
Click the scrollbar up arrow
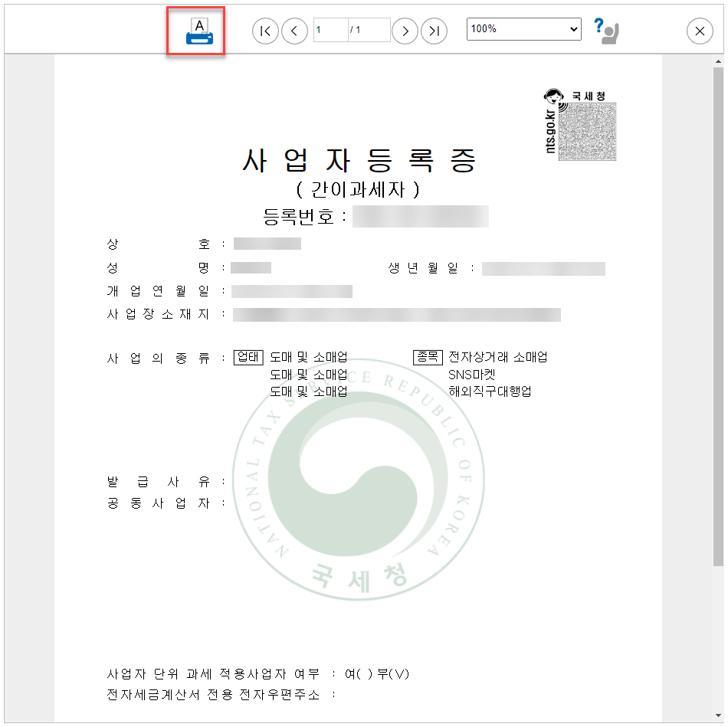[x=718, y=61]
